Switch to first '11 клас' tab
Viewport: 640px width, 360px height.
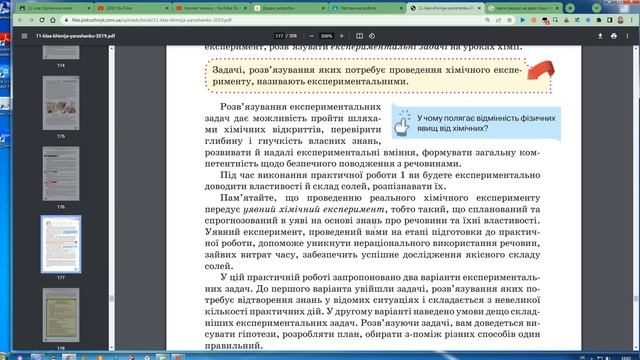pyautogui.click(x=55, y=8)
